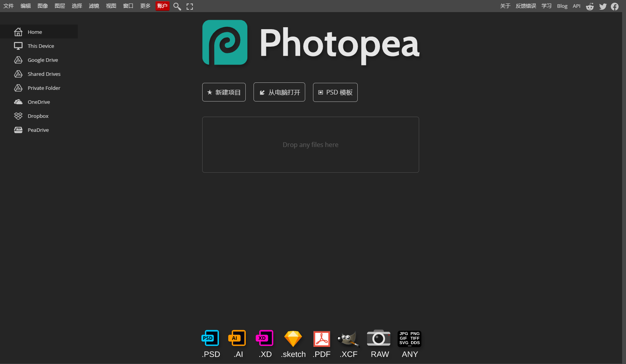This screenshot has height=364, width=626.
Task: Click the Shared Drives triangle icon
Action: point(18,74)
